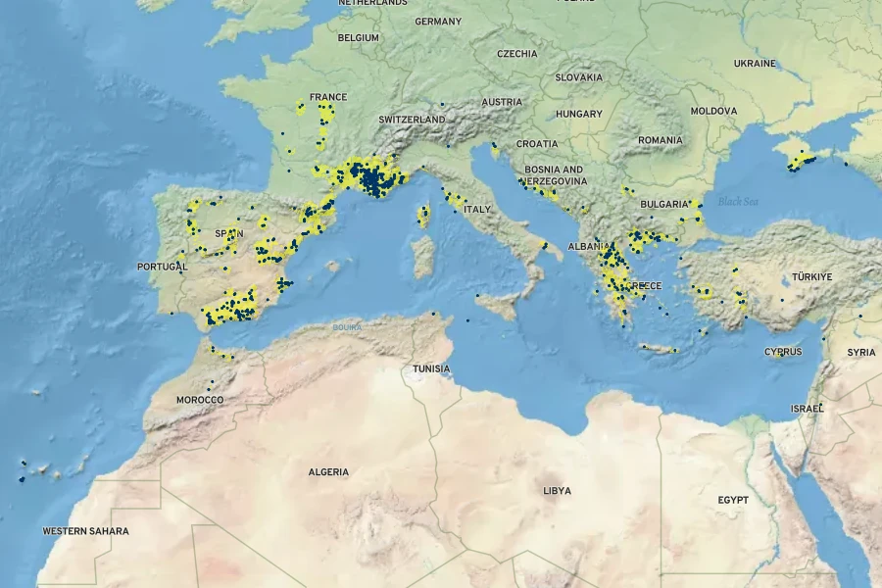Click the LIBYA country label

(558, 490)
